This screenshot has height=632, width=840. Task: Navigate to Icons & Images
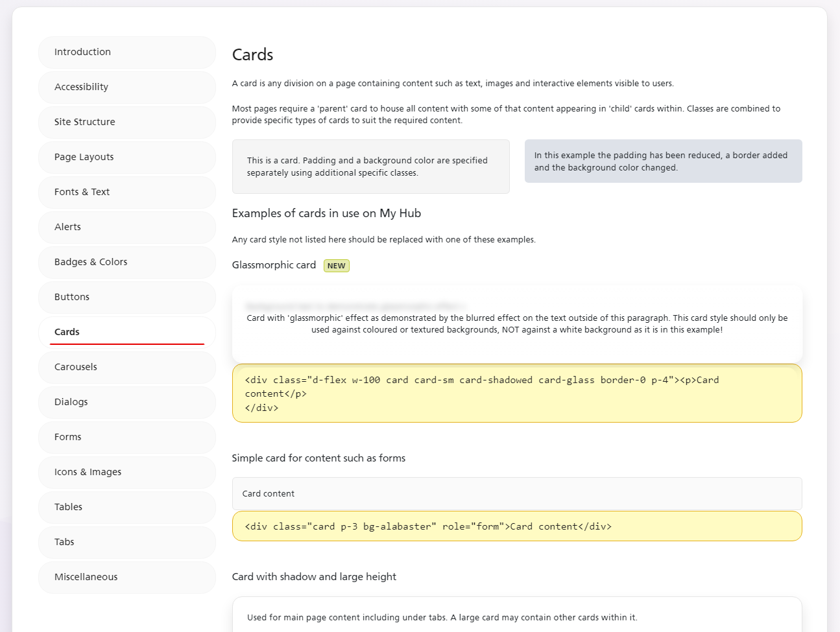click(x=126, y=472)
